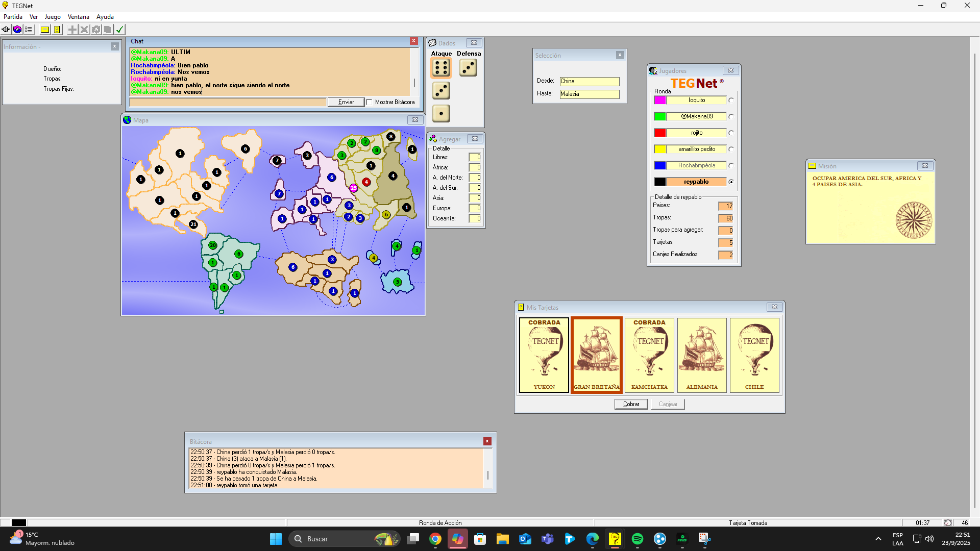Select the radio button next to loquito
The width and height of the screenshot is (980, 551).
coord(731,101)
